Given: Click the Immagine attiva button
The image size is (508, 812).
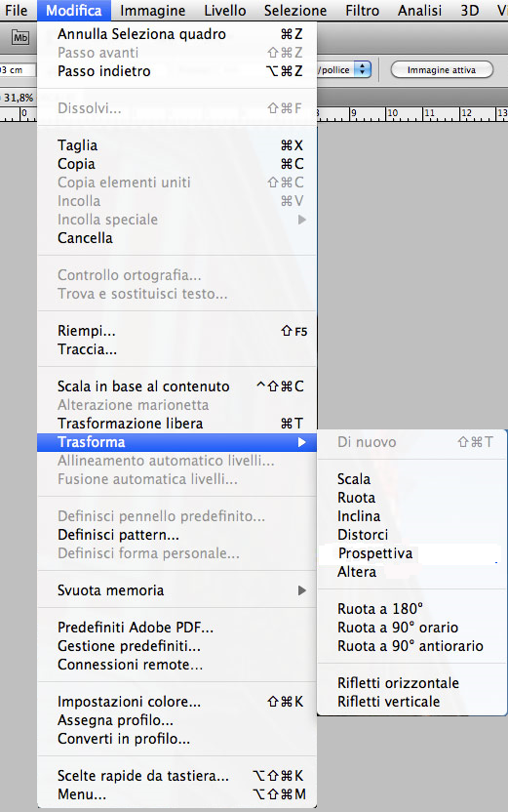Looking at the screenshot, I should (x=442, y=70).
